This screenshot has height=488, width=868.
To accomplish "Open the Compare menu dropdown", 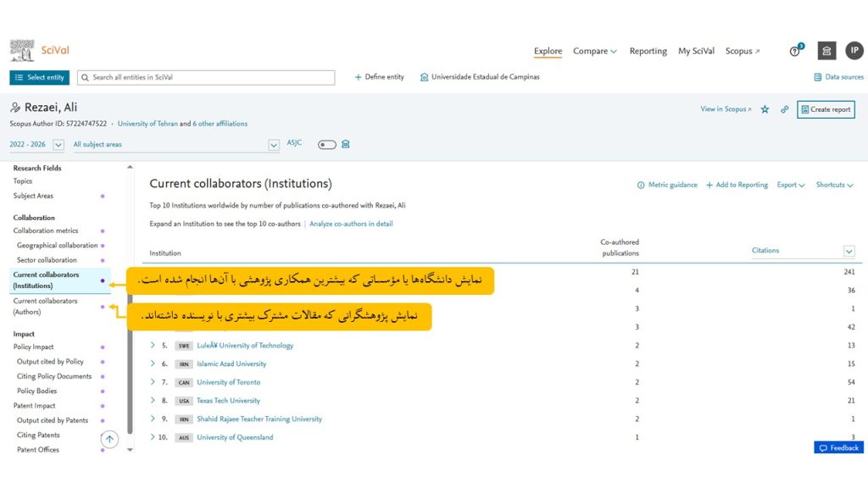I will (x=594, y=51).
